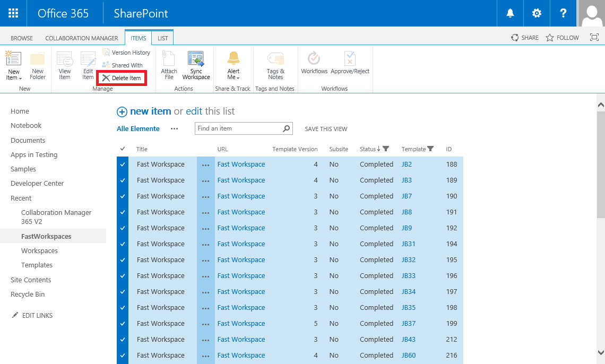Open the ellipsis menu for row JB37

coord(206,324)
